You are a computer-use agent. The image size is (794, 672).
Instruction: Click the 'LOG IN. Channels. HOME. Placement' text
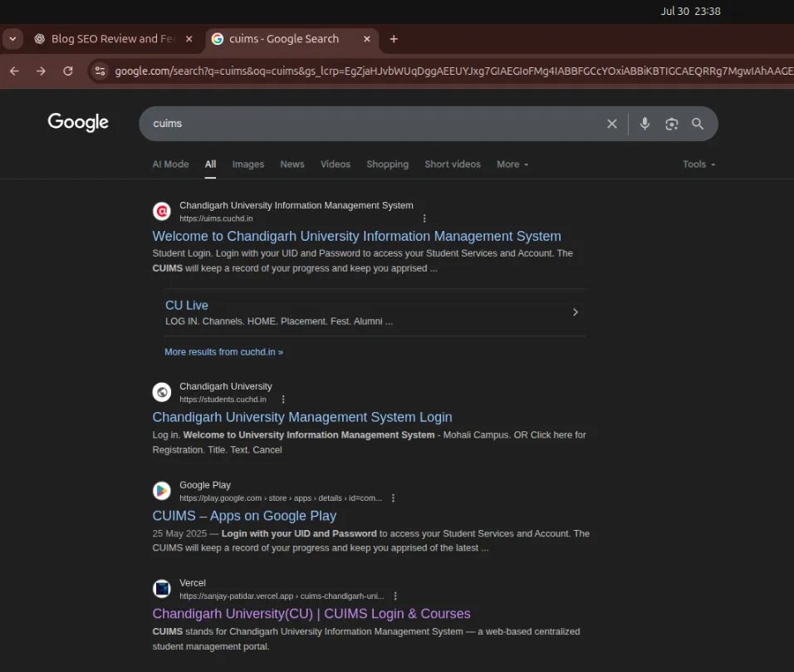[278, 321]
